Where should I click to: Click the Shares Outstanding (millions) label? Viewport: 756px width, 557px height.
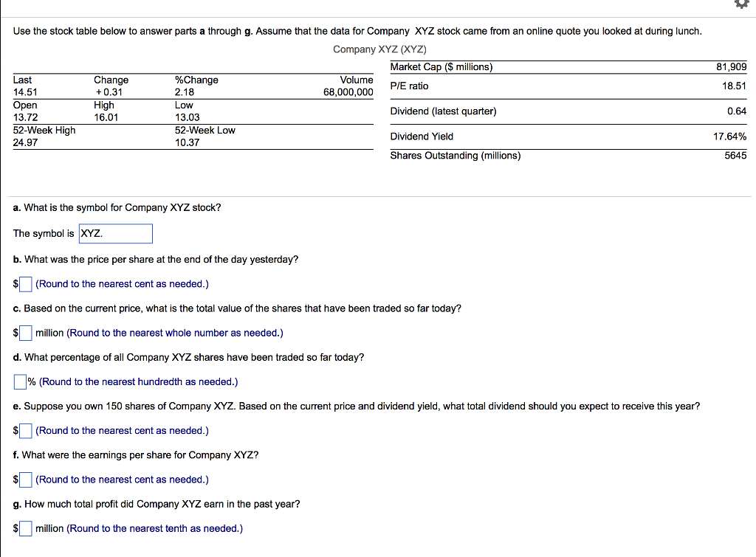coord(456,156)
